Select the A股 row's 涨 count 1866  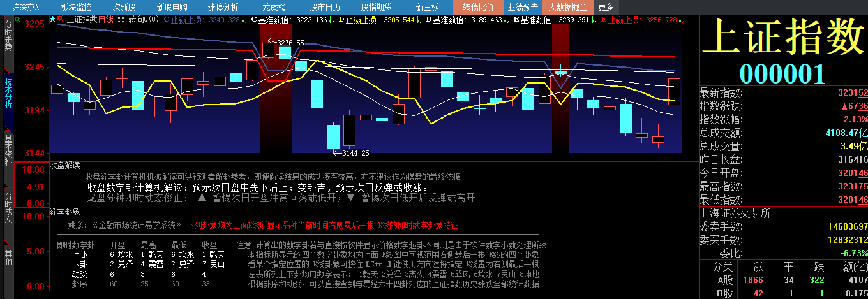coord(754,280)
